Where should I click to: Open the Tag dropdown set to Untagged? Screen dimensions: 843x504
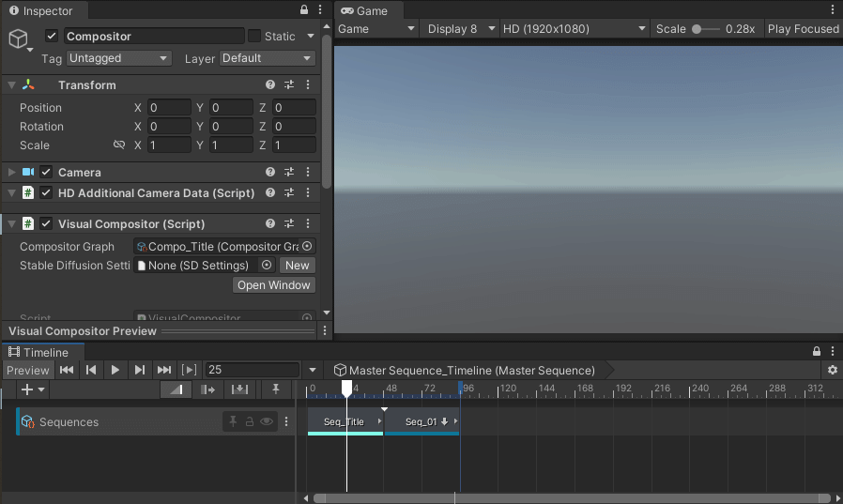click(x=119, y=58)
